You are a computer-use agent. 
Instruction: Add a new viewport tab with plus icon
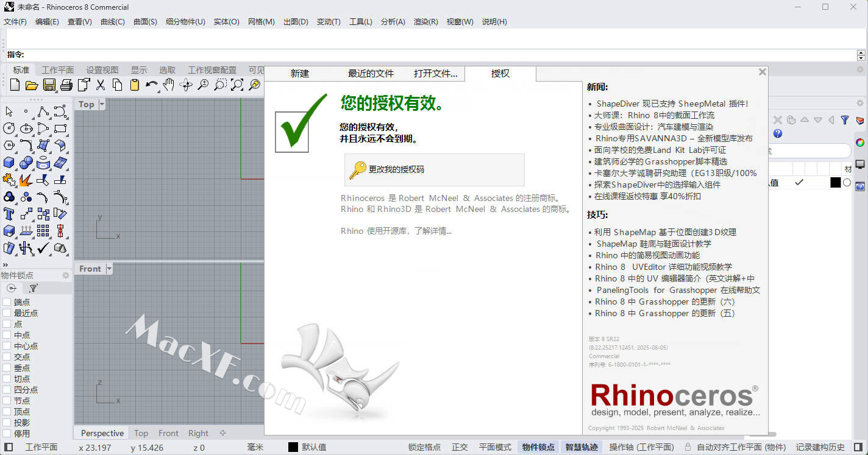(222, 433)
